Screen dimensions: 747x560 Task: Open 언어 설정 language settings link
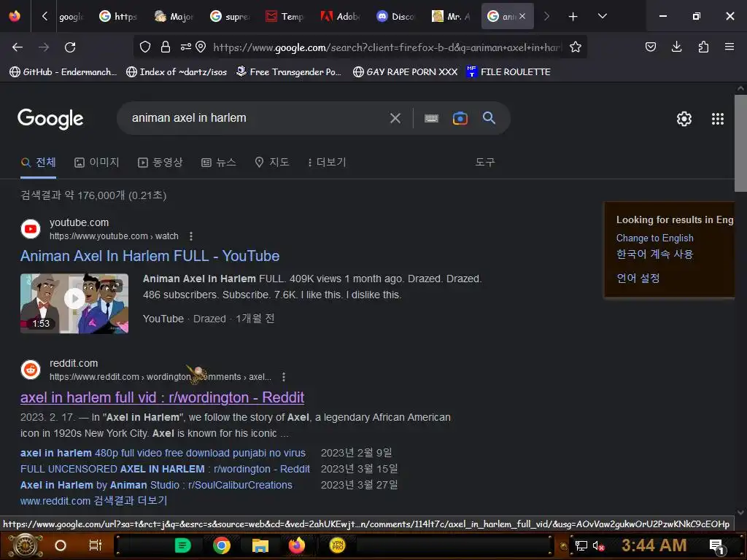[638, 278]
